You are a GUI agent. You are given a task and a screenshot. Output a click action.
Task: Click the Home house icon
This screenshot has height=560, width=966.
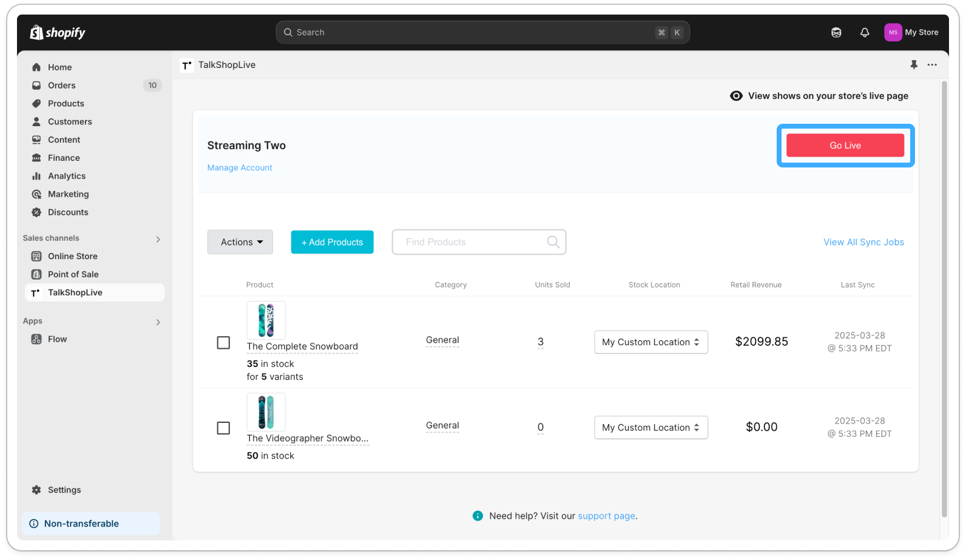(36, 67)
